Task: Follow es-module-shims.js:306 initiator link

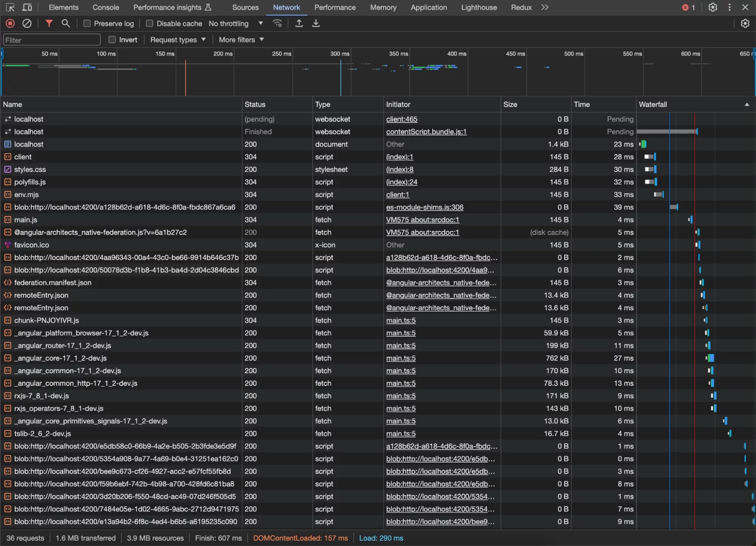Action: pyautogui.click(x=424, y=207)
